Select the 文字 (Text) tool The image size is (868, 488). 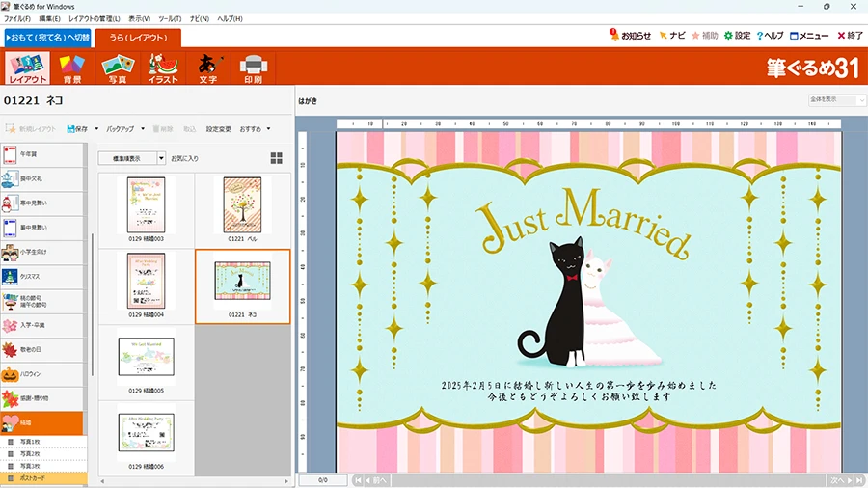pyautogui.click(x=207, y=68)
